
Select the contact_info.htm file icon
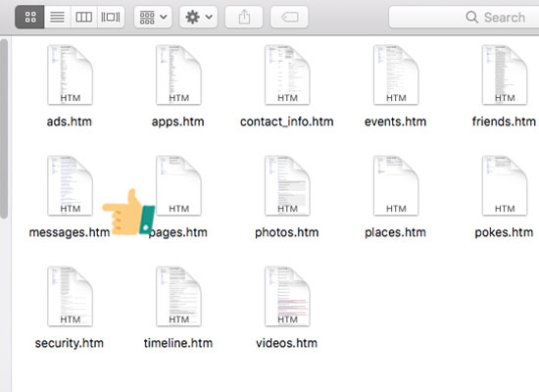pos(287,74)
